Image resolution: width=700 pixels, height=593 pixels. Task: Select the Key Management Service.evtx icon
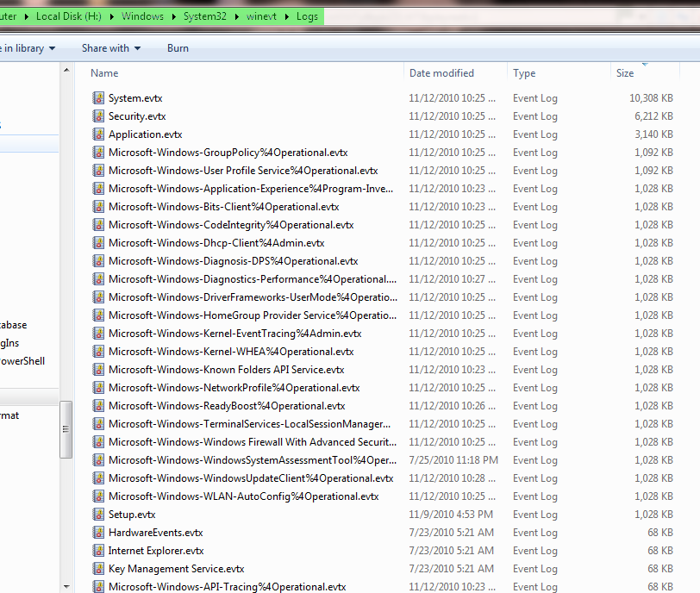[x=97, y=568]
